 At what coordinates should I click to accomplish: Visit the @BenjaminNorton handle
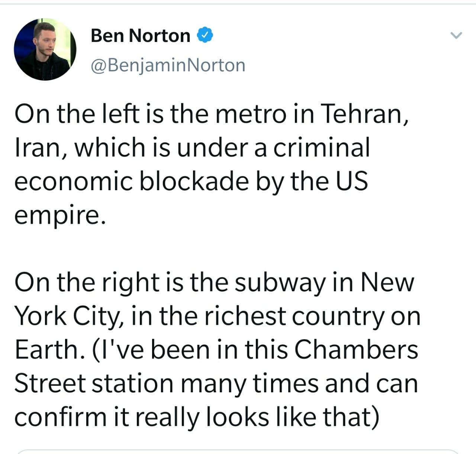point(168,65)
